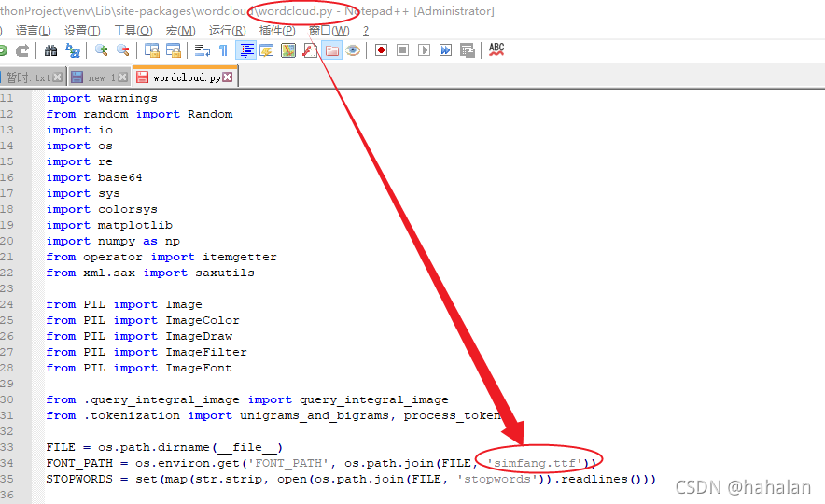Toggle word wrap in toolbar

coord(202,50)
